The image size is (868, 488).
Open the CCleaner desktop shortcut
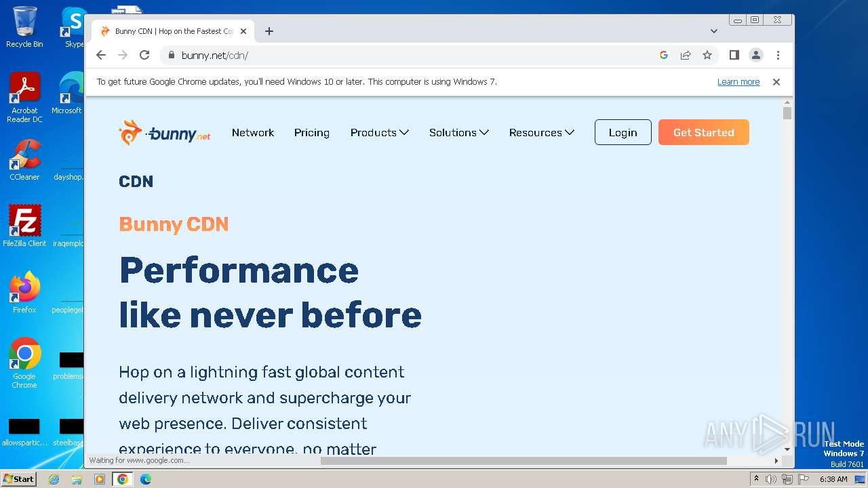click(24, 160)
